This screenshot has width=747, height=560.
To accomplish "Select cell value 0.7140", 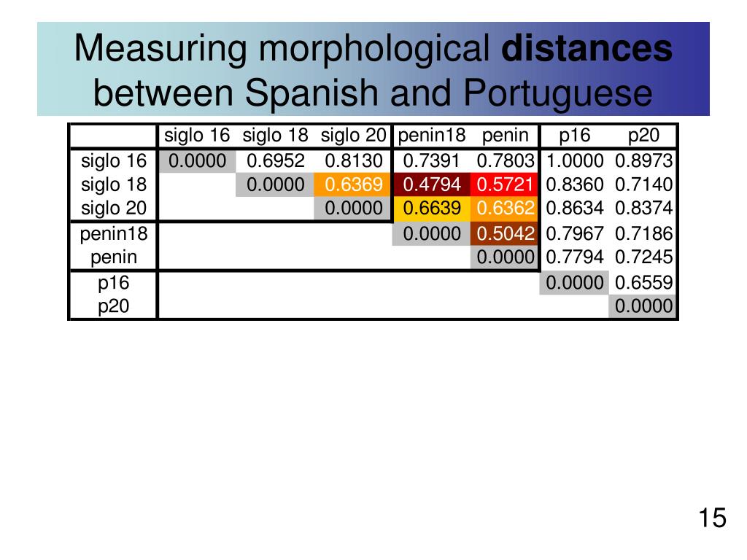I will point(643,184).
